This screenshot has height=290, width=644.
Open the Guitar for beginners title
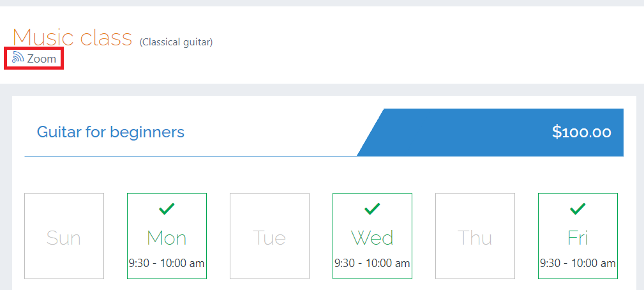(110, 132)
